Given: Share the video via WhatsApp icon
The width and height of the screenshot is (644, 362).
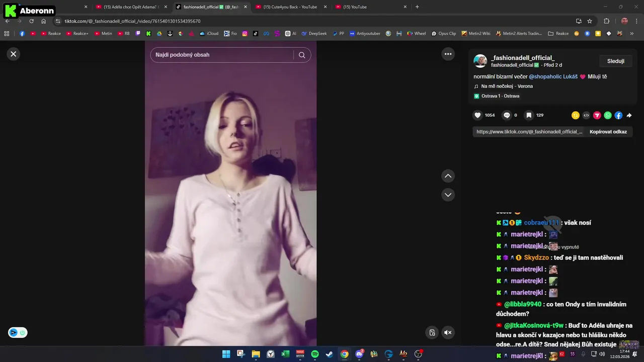Looking at the screenshot, I should (x=608, y=115).
